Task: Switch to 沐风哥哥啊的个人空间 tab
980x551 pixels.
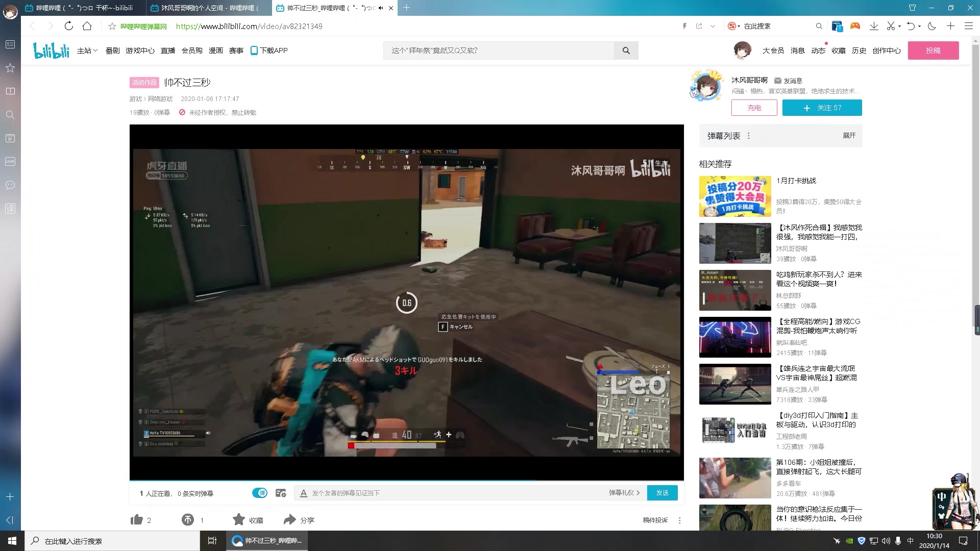Action: coord(209,8)
